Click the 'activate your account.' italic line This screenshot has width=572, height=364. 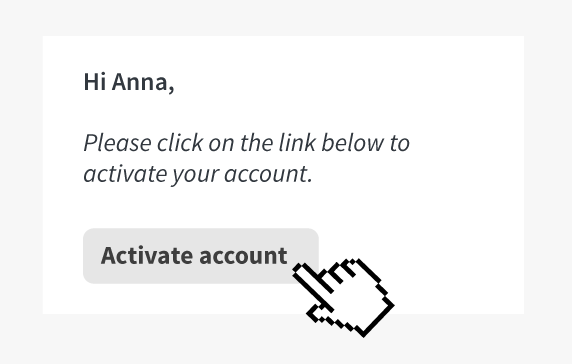(198, 174)
